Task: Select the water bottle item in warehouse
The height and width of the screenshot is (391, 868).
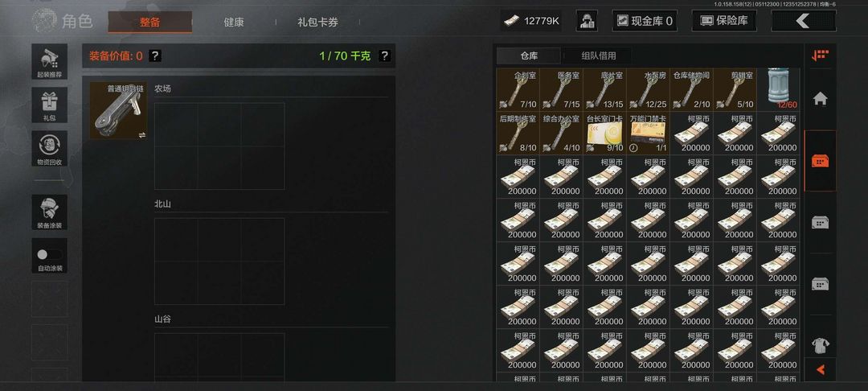Action: [778, 90]
